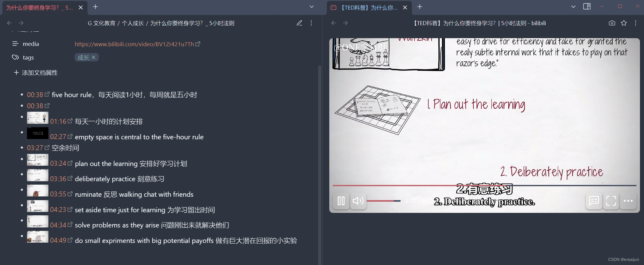Enter fullscreen mode in the video player

click(x=611, y=201)
